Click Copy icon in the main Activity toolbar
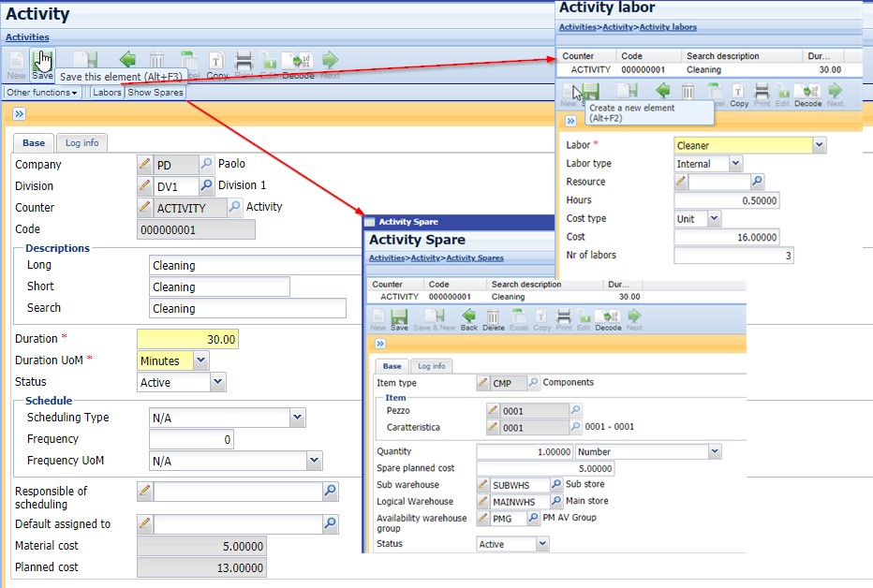The height and width of the screenshot is (588, 873). [216, 63]
